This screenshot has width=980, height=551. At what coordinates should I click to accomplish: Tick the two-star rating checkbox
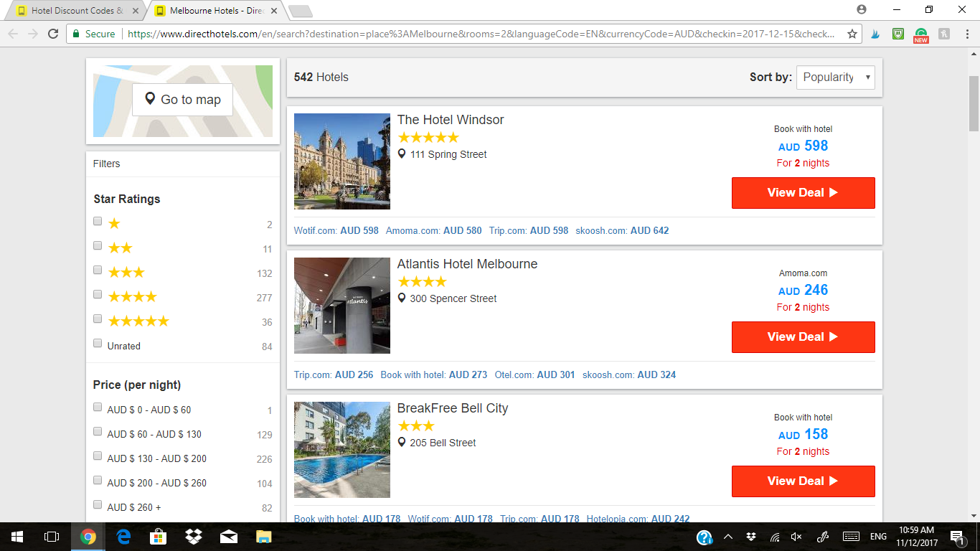(x=98, y=245)
